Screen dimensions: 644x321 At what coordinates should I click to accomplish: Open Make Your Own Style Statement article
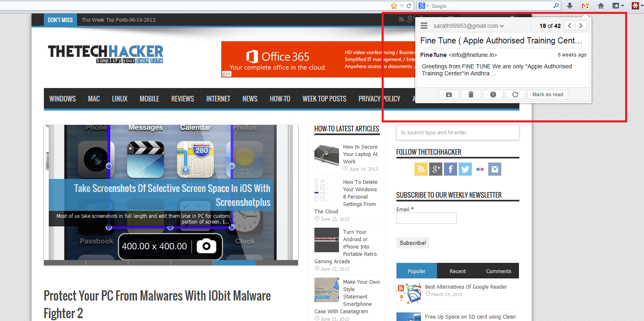[x=347, y=297]
